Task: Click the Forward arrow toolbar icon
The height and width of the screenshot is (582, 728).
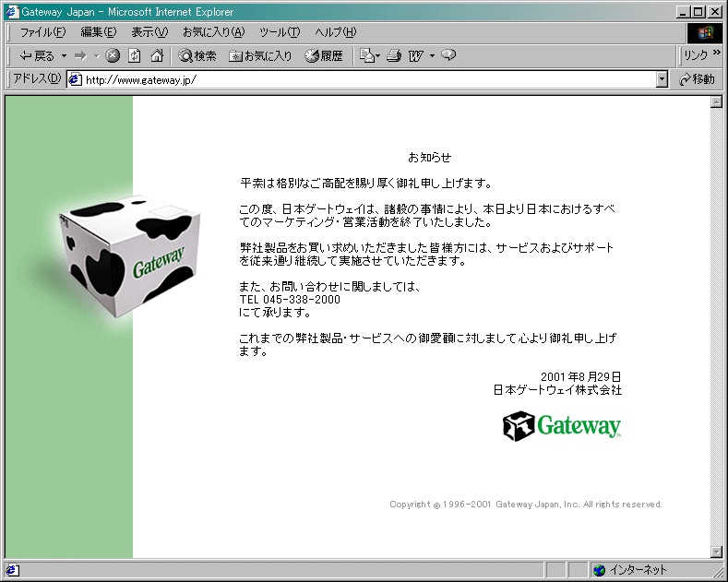Action: coord(80,56)
